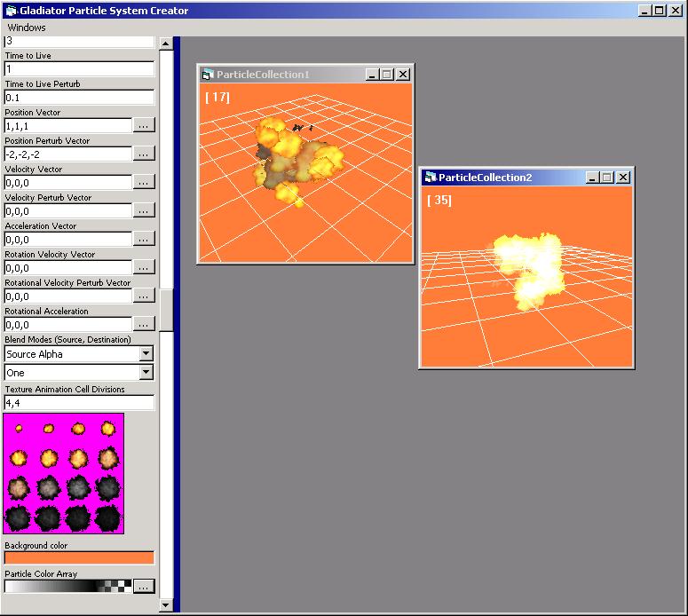Screen dimensions: 688x616
Task: Close the ParticleCollection1 window
Action: point(403,75)
